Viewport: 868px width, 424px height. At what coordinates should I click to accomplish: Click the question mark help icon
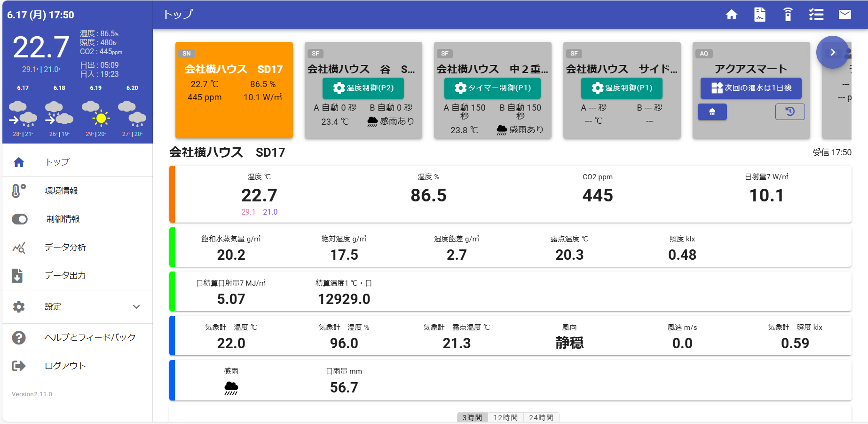click(x=19, y=337)
